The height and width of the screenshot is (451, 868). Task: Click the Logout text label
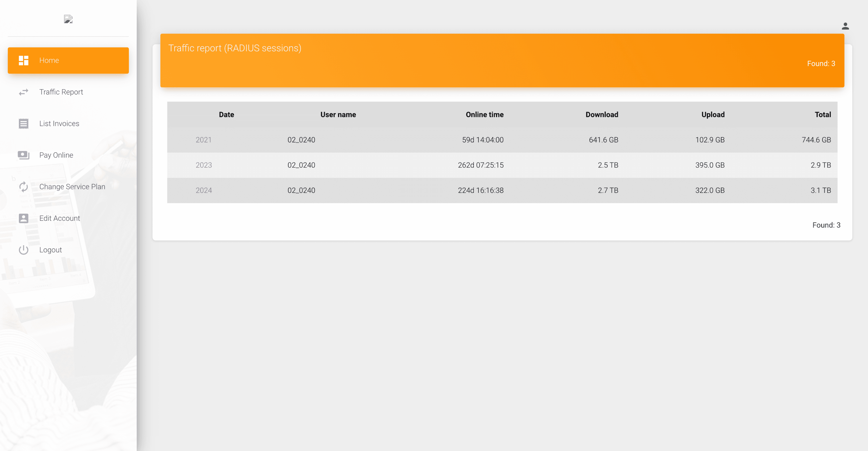pyautogui.click(x=51, y=250)
